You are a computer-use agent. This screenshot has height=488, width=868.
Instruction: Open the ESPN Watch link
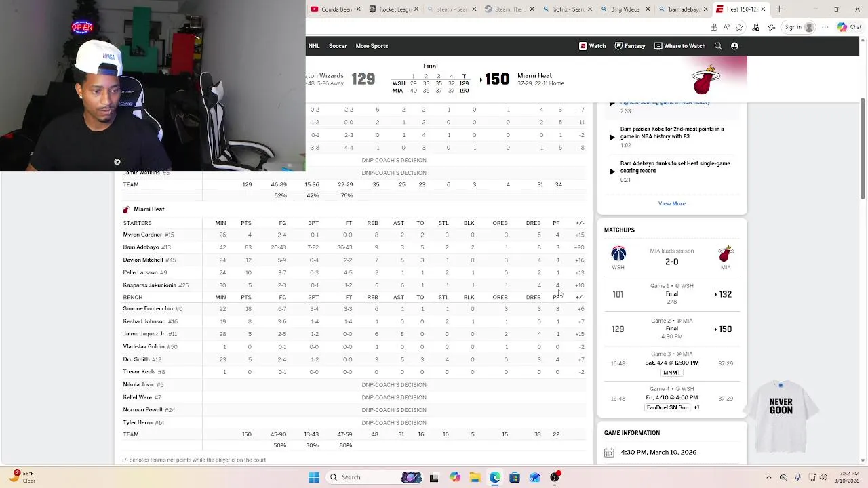click(x=592, y=46)
